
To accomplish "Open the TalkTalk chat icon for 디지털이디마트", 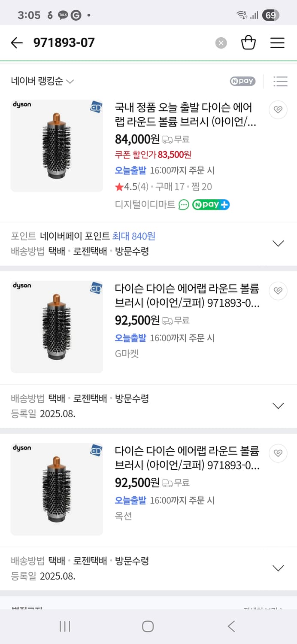I will [184, 205].
